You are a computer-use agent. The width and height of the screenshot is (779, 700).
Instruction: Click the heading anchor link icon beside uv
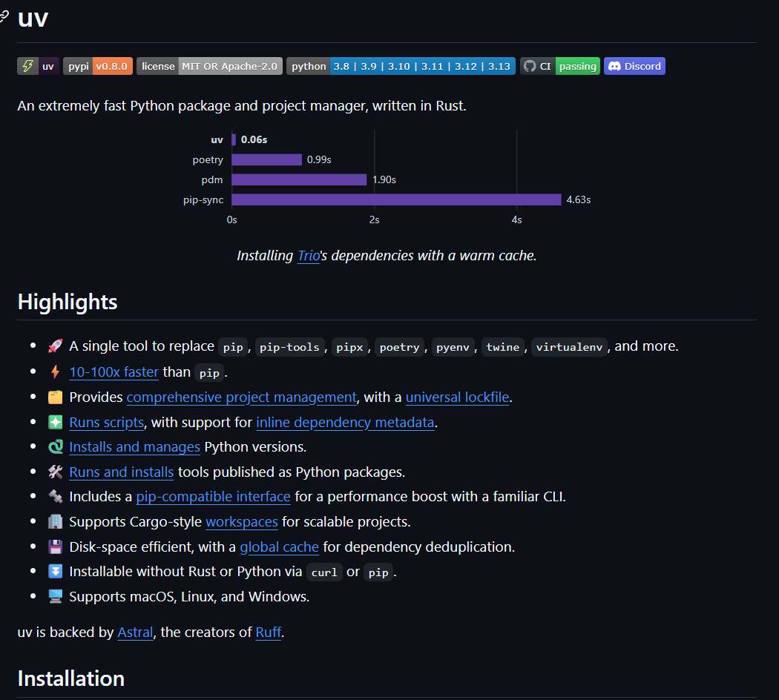[4, 16]
